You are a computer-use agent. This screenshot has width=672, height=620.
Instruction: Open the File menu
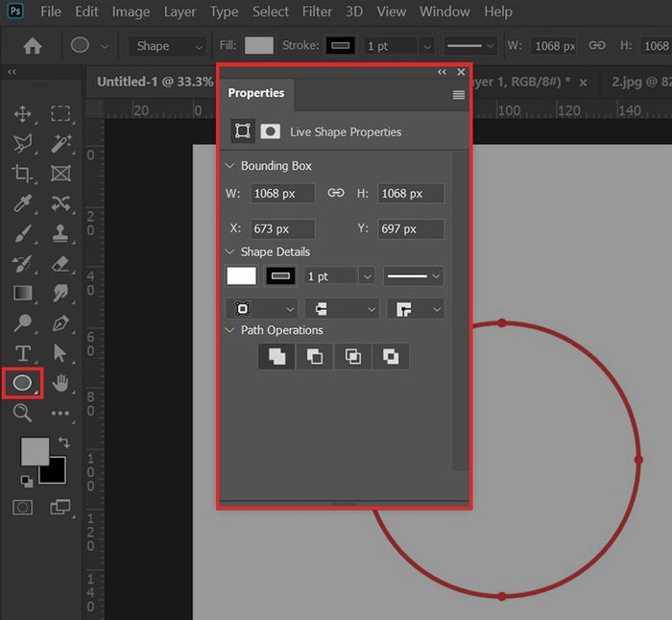pyautogui.click(x=51, y=12)
